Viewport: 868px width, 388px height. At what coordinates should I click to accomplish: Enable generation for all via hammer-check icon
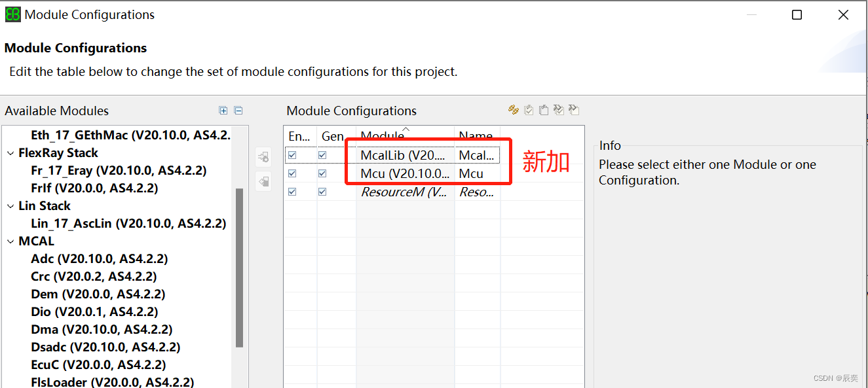[559, 109]
